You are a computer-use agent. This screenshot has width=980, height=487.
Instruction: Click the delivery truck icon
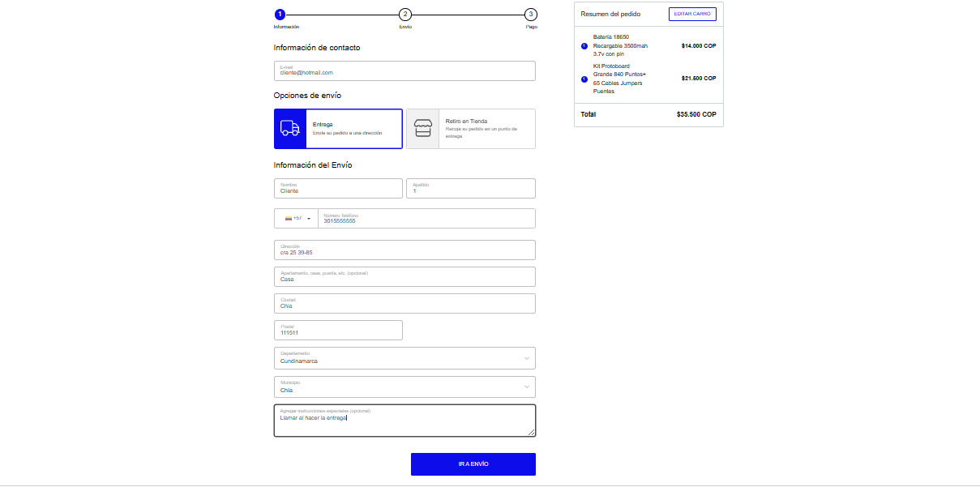point(290,129)
